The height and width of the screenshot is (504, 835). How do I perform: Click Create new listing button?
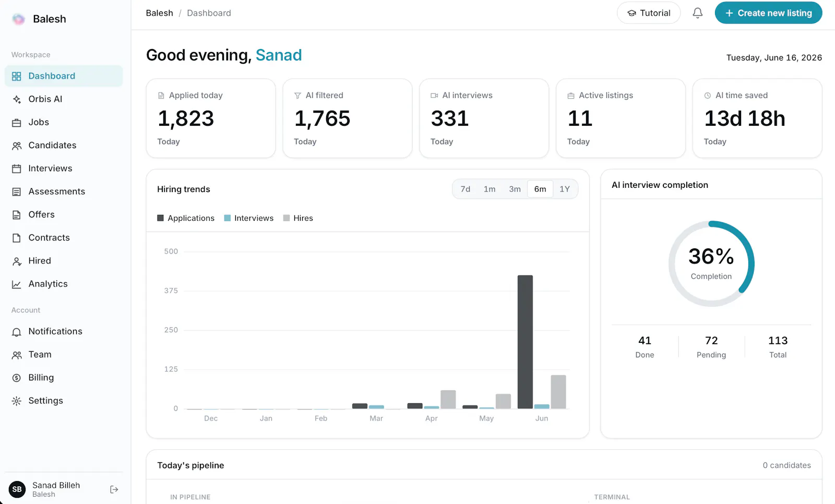tap(768, 13)
